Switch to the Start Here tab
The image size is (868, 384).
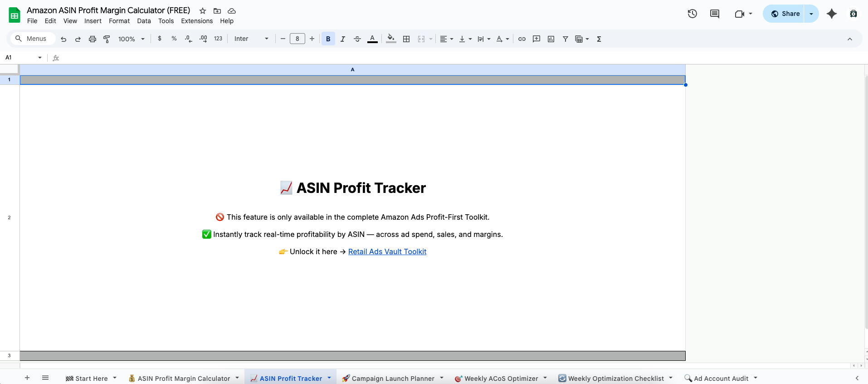coord(91,379)
